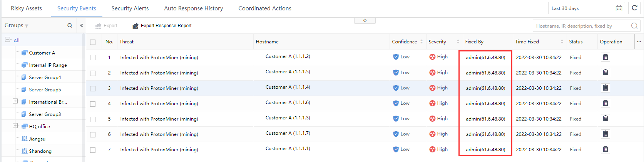Open operation details icon for row 1
This screenshot has width=644, height=162.
click(x=606, y=57)
